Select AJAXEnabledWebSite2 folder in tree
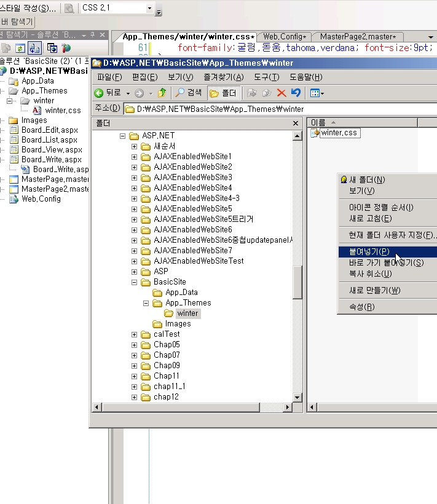The height and width of the screenshot is (504, 437). 192,167
